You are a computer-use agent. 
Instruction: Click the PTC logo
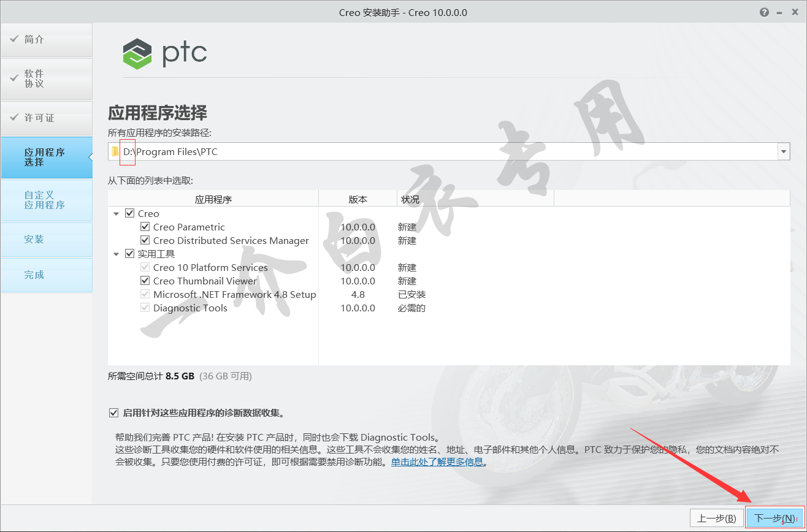pos(165,54)
